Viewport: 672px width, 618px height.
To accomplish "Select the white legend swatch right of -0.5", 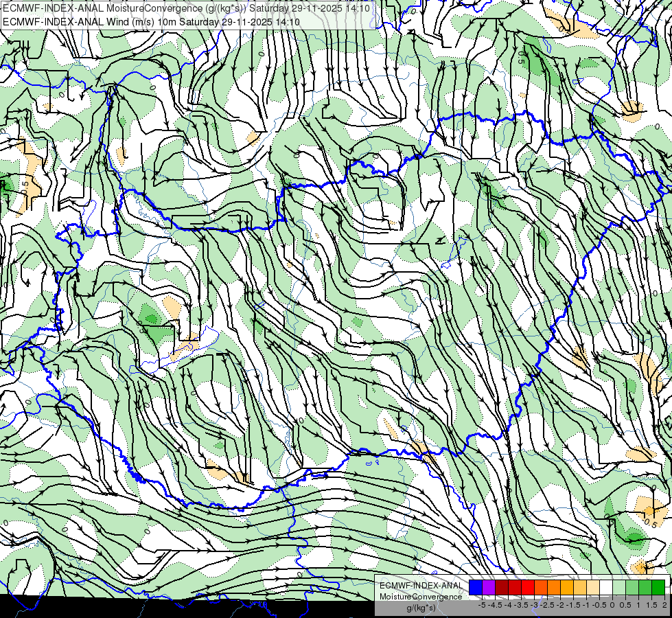I will (x=606, y=588).
